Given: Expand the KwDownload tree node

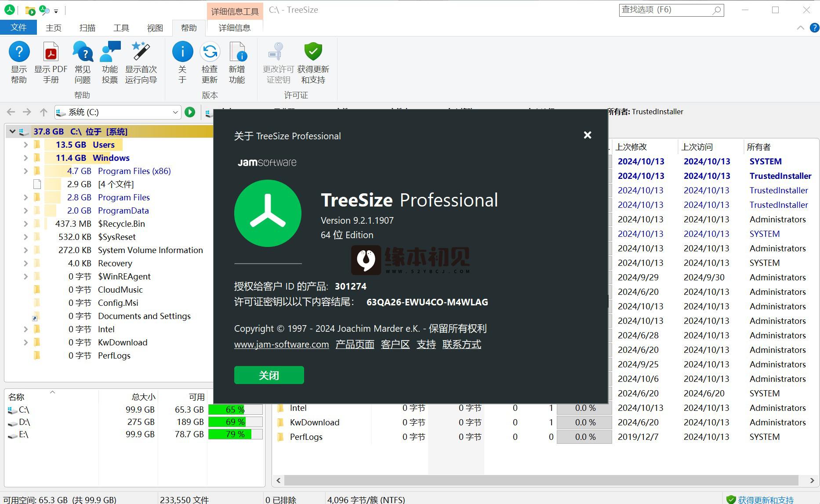Looking at the screenshot, I should [25, 342].
